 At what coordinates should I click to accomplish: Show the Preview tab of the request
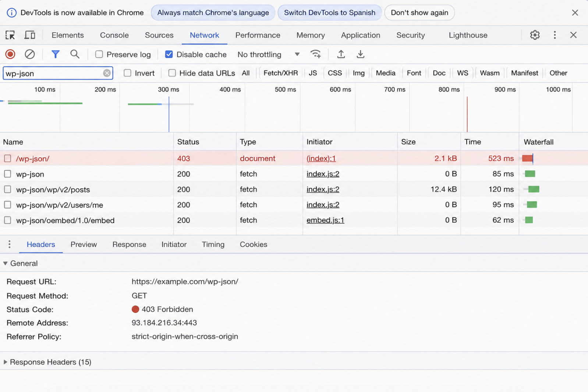click(84, 244)
